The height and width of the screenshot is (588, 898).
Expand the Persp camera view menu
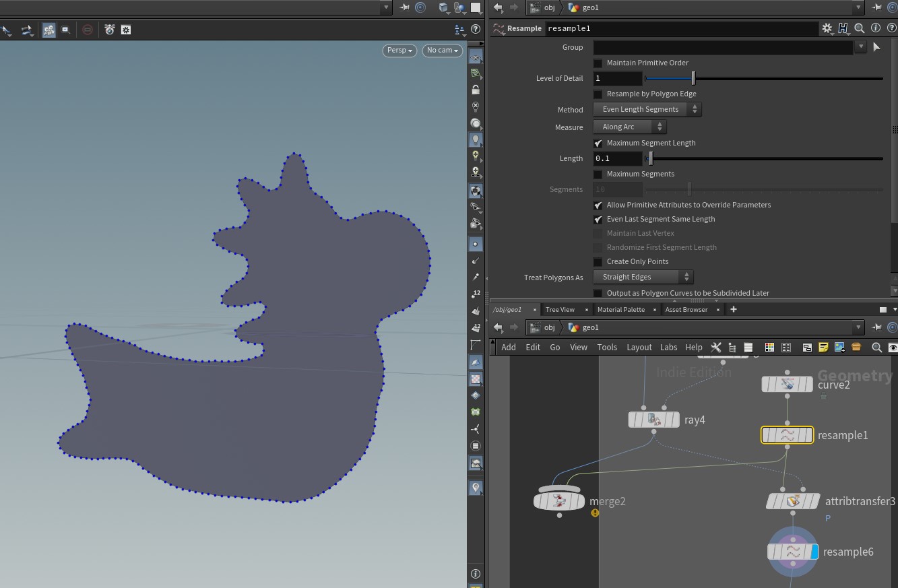[x=399, y=51]
